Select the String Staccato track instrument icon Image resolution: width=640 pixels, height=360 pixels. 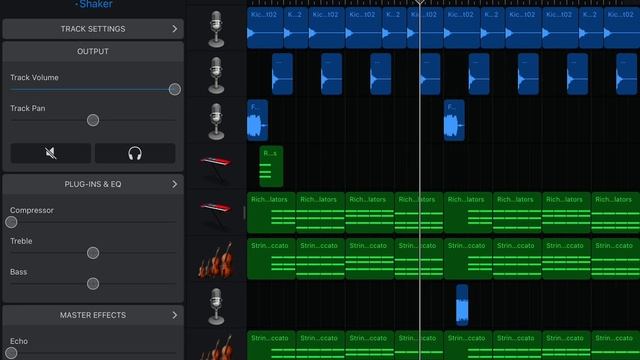pos(216,260)
